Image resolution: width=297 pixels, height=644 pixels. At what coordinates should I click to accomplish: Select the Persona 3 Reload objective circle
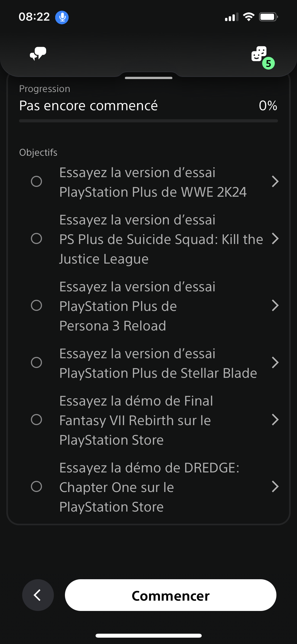click(36, 306)
